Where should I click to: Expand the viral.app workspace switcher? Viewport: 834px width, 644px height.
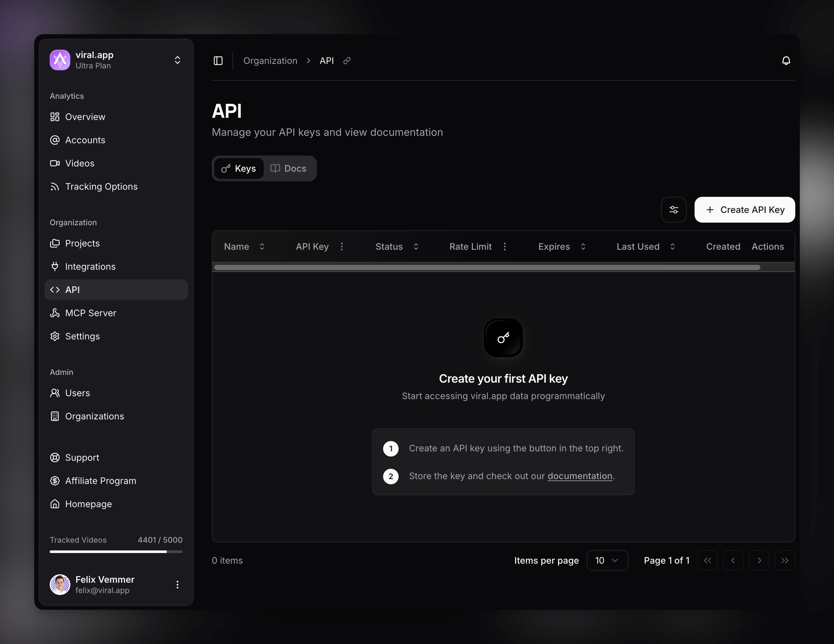177,60
